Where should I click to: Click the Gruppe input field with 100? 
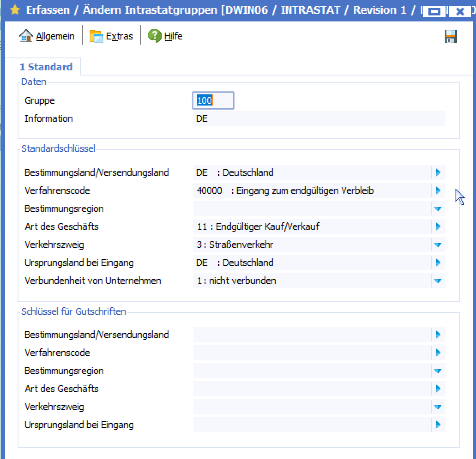(x=213, y=100)
